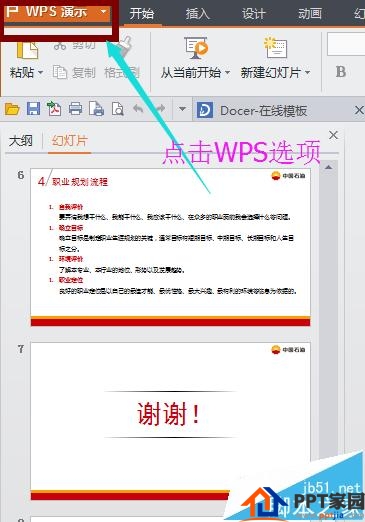Close the slide thumbnail pane
Screen dimensions: 365x522
point(333,135)
